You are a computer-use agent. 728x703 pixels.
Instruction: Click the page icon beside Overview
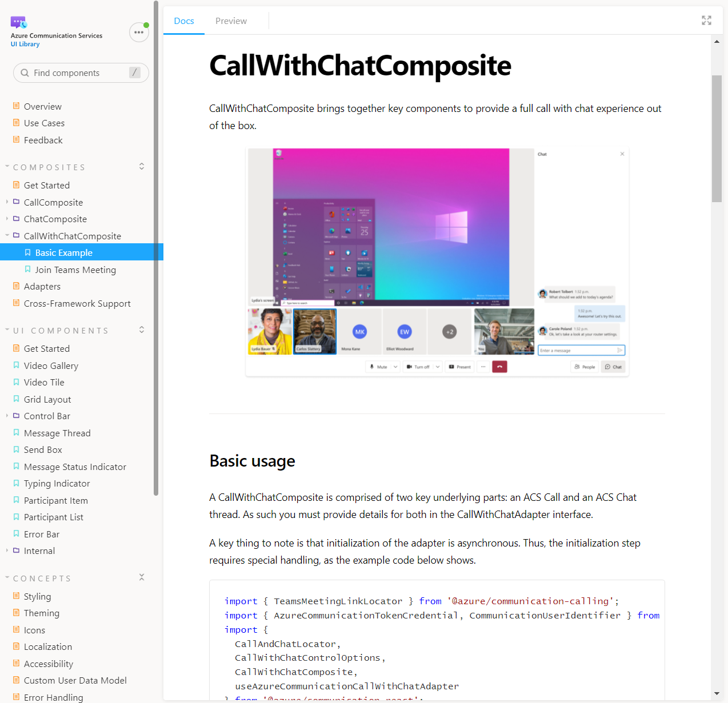pyautogui.click(x=16, y=106)
